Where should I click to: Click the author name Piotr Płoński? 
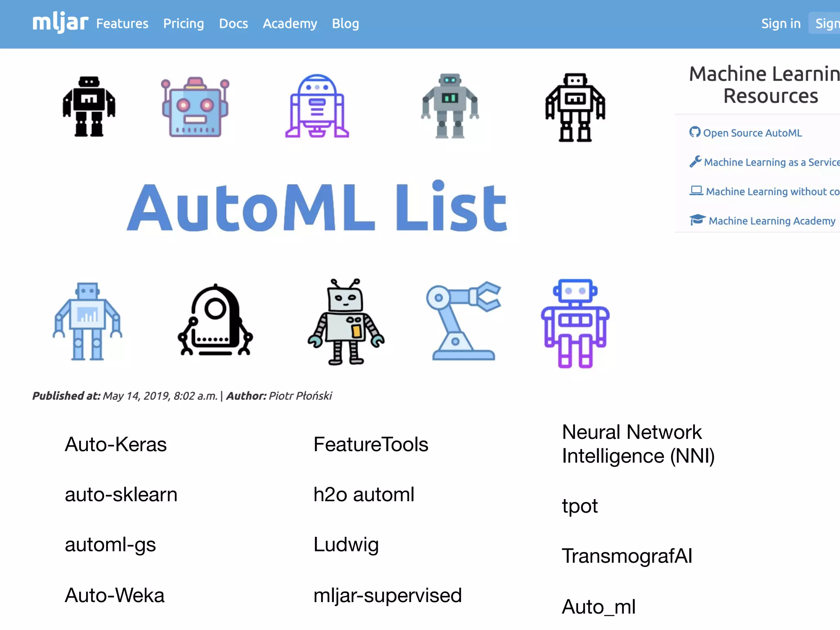(300, 396)
